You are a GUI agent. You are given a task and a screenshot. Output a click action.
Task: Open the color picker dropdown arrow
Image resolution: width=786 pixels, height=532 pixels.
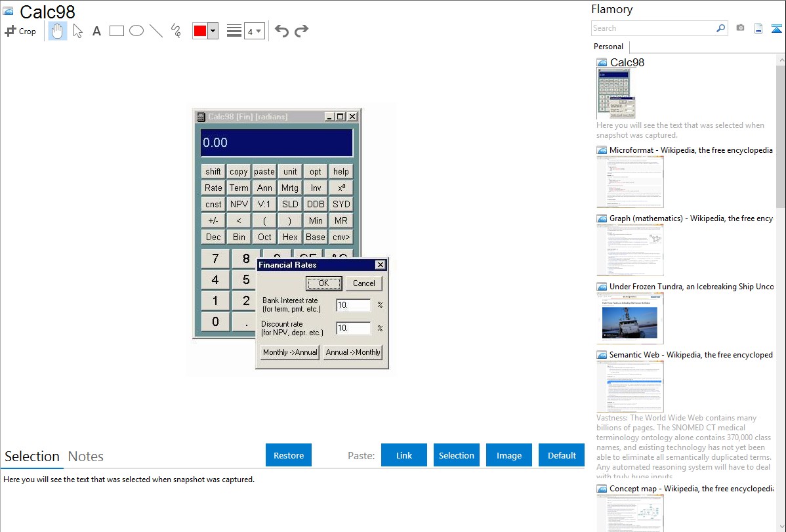pyautogui.click(x=213, y=31)
